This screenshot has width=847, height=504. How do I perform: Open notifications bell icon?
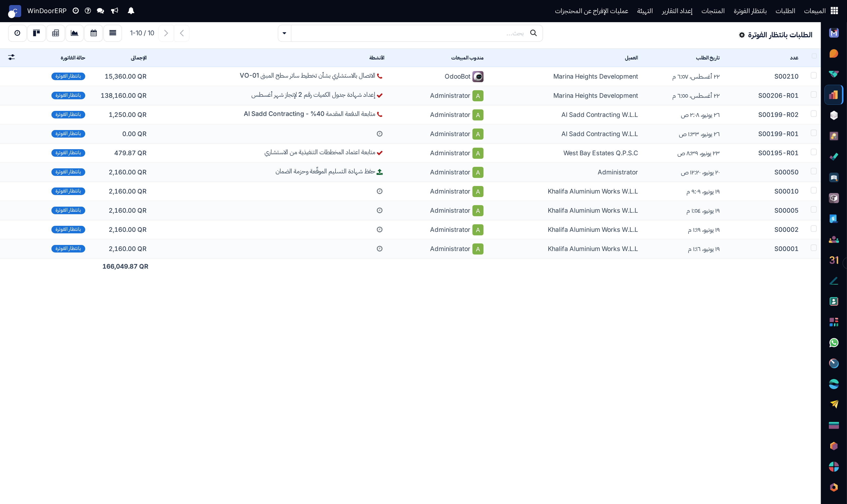131,11
